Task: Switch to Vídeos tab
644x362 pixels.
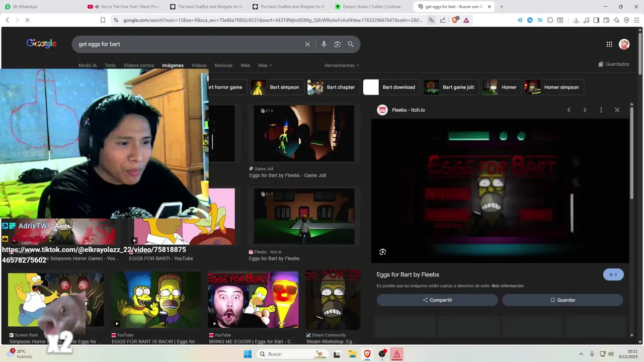Action: pyautogui.click(x=199, y=65)
